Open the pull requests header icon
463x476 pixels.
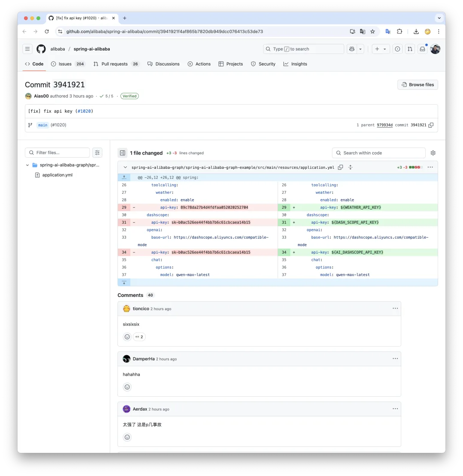pyautogui.click(x=410, y=49)
